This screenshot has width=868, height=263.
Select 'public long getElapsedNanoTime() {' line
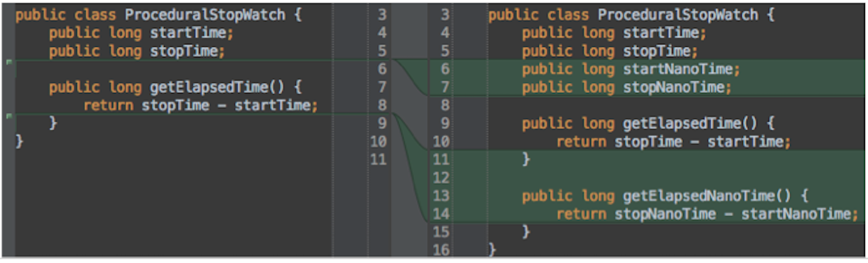tap(665, 196)
